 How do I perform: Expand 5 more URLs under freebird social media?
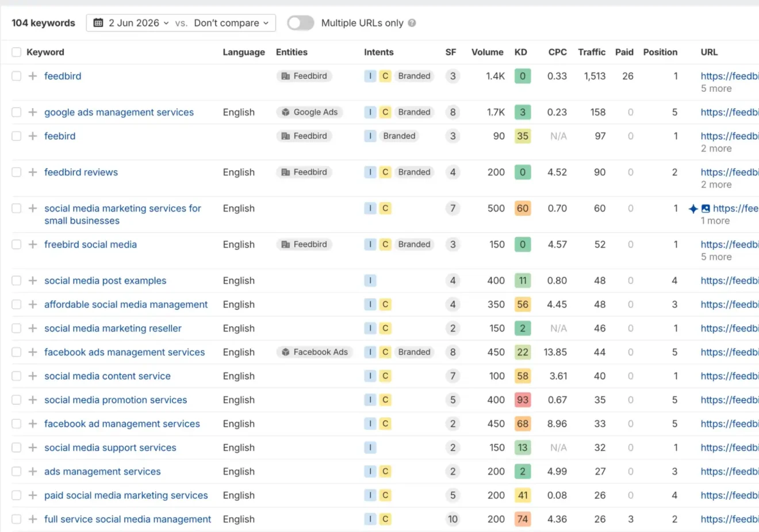point(716,257)
